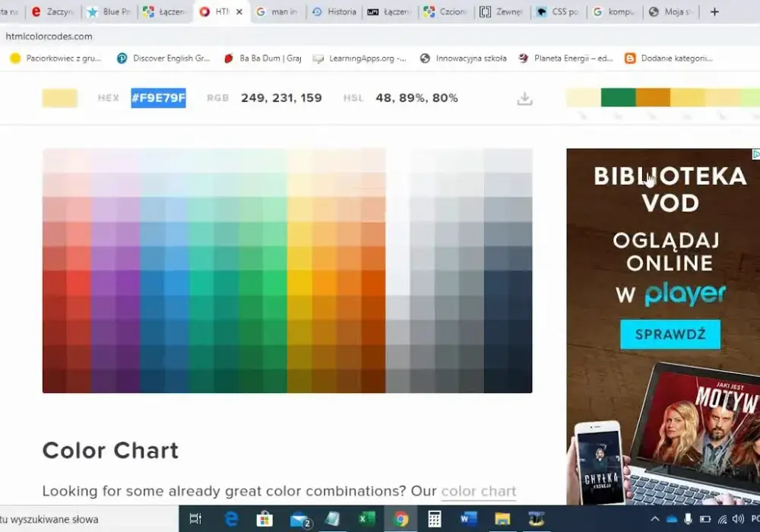This screenshot has height=532, width=760.
Task: Open Excel from the taskbar
Action: point(366,519)
